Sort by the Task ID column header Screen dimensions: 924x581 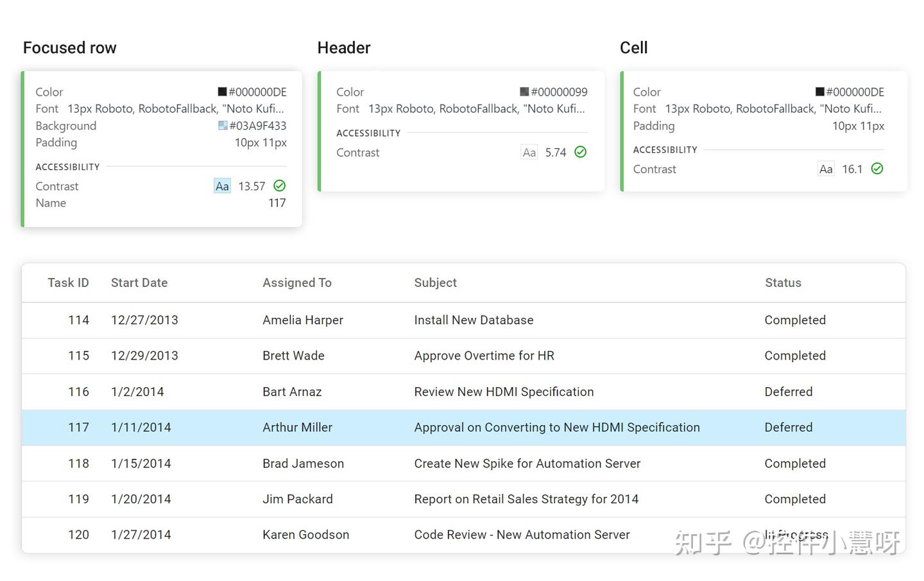click(68, 283)
